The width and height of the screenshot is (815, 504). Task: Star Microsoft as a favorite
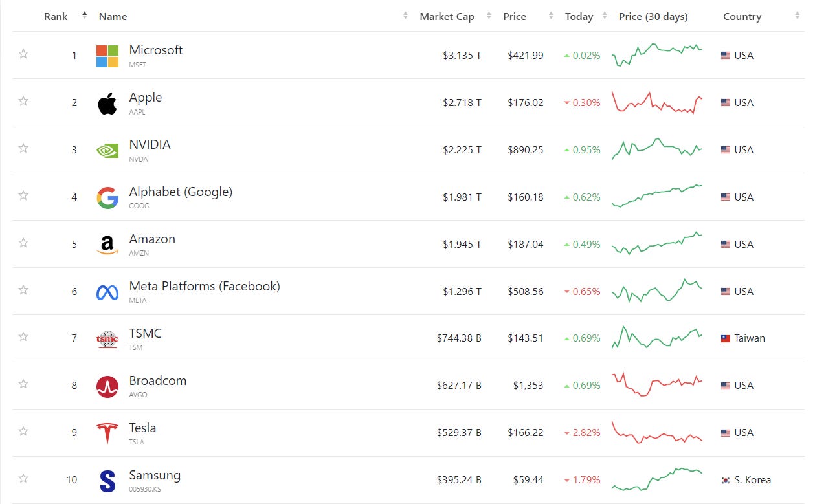pos(23,54)
